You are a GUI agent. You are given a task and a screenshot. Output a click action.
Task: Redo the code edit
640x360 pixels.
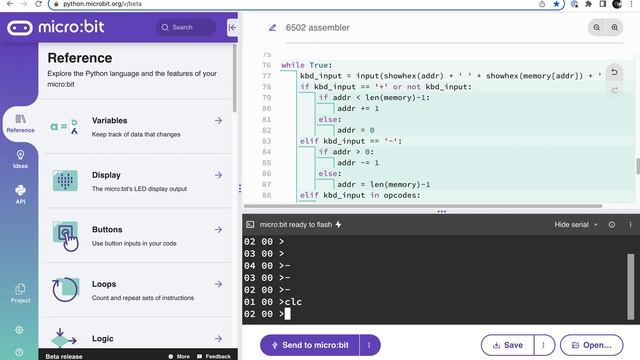coord(614,90)
